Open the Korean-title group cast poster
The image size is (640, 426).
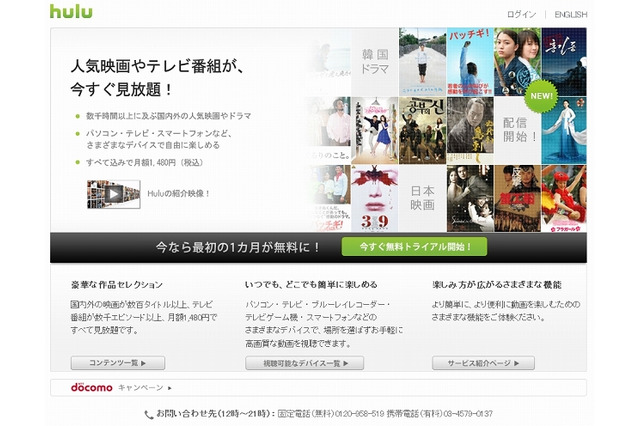422,130
